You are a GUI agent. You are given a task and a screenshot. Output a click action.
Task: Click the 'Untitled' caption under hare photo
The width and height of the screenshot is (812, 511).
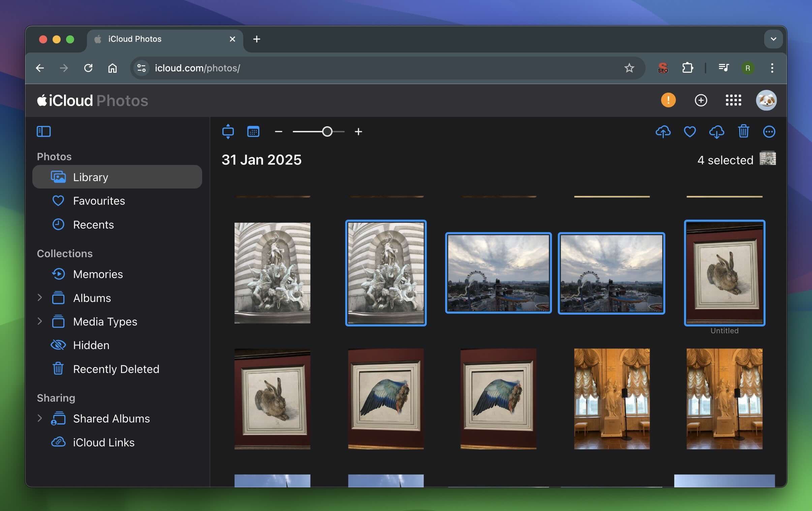click(724, 331)
